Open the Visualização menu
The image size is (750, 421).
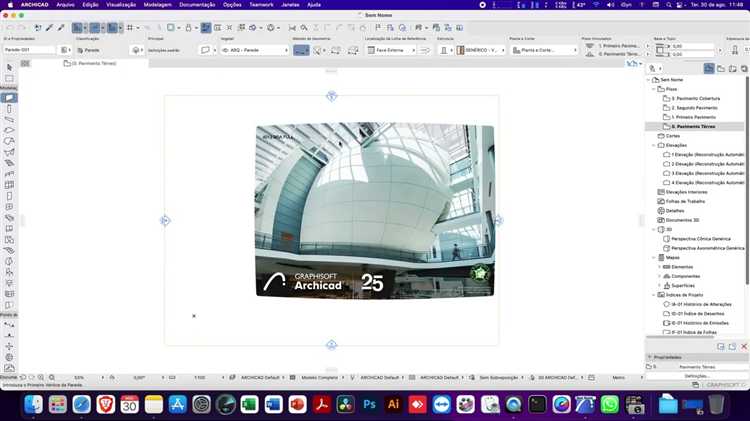click(x=121, y=5)
